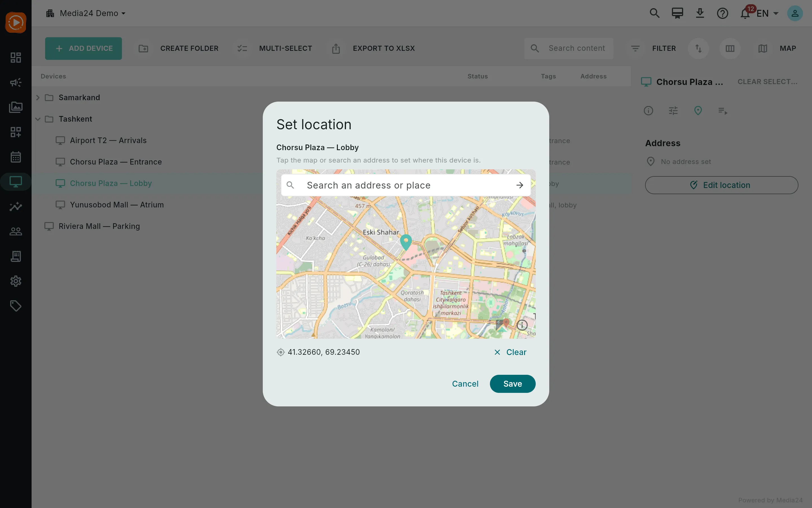Expand the Samarkand folder
Image resolution: width=812 pixels, height=508 pixels.
point(38,97)
